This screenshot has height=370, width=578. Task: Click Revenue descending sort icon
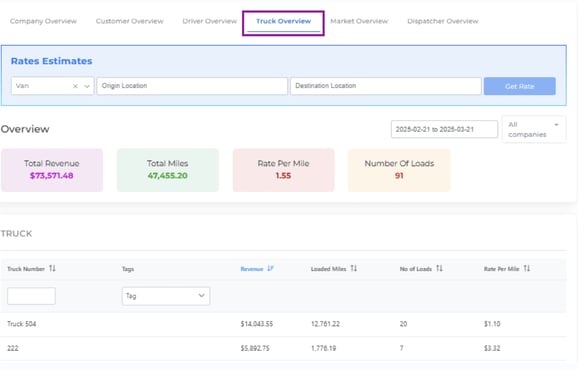tap(270, 268)
